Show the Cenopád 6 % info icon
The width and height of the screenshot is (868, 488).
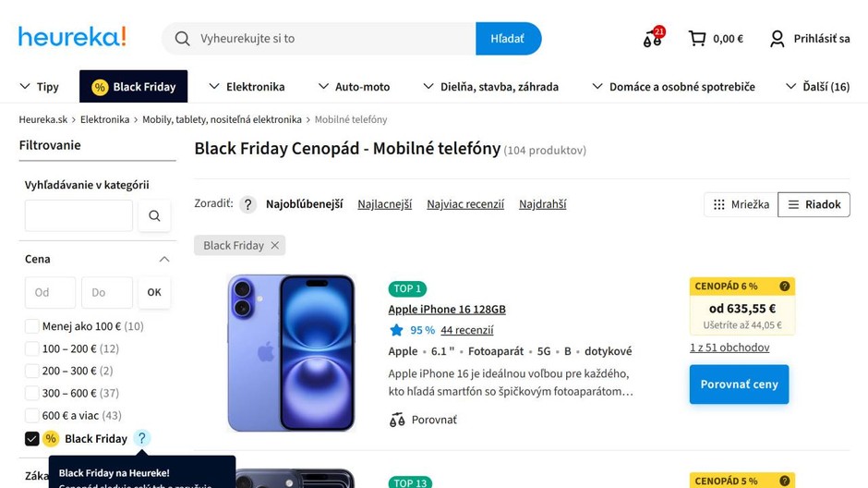[784, 287]
